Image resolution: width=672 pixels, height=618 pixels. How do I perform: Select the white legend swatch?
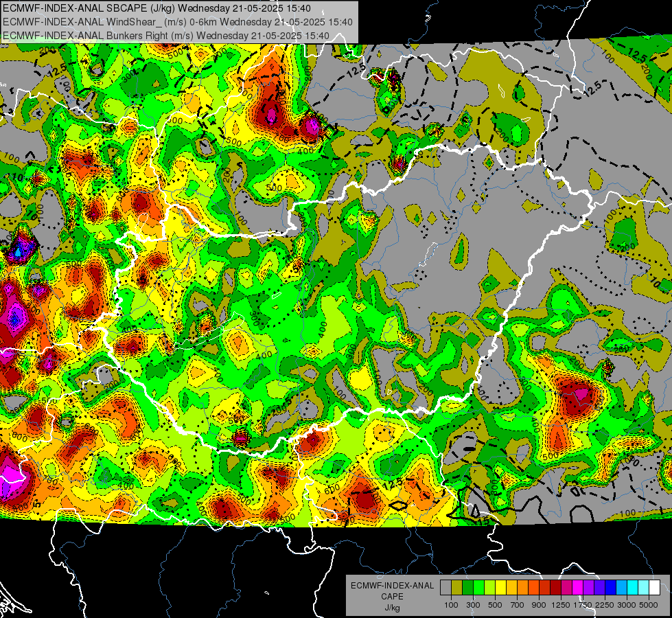655,588
